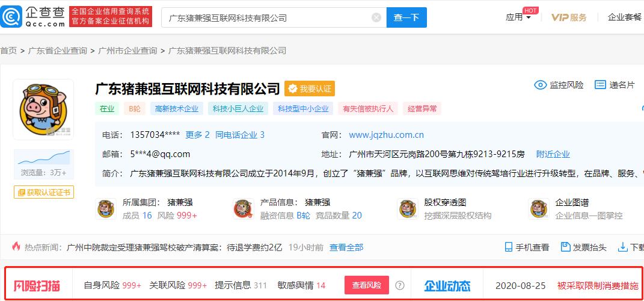Open 广州市企业查询 breadcrumb link
Image resolution: width=644 pixels, height=301 pixels.
point(127,51)
